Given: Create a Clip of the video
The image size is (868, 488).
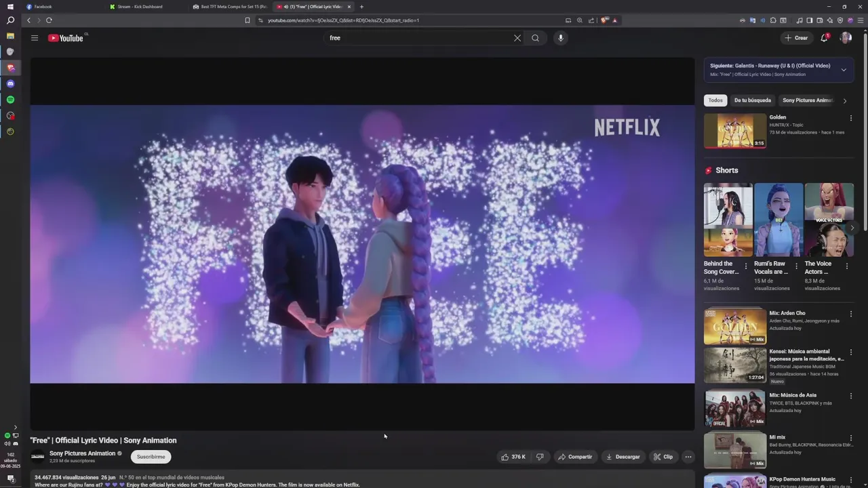Looking at the screenshot, I should coord(663,457).
